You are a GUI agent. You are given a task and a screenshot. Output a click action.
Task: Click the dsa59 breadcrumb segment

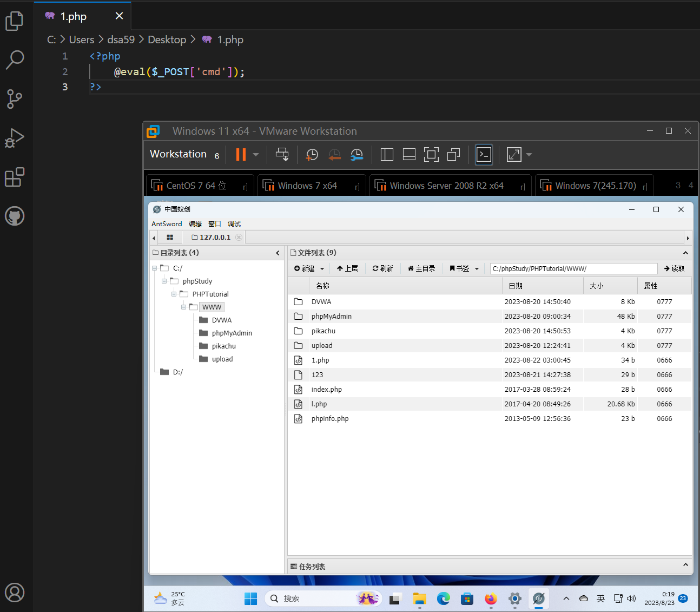tap(121, 40)
